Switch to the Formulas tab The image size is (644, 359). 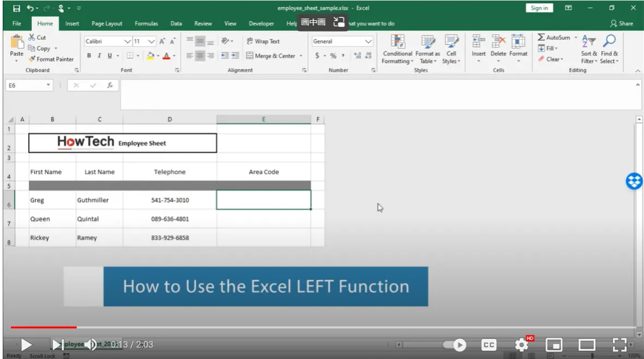pos(146,23)
